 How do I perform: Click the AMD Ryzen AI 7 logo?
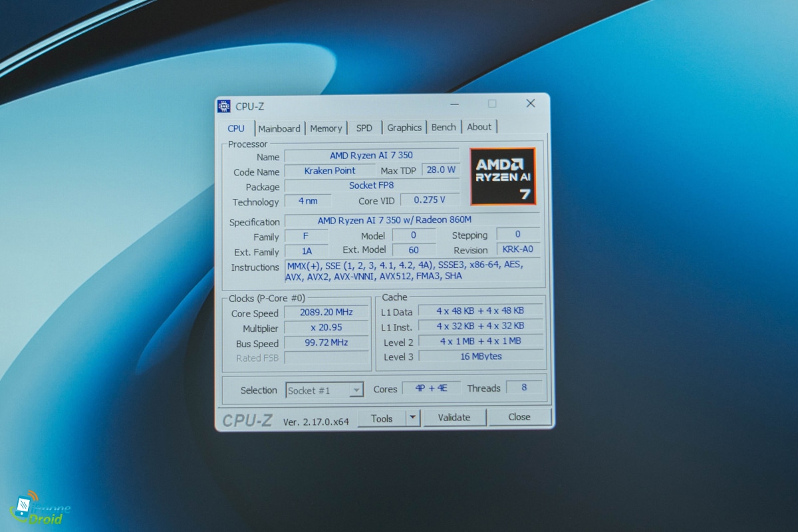[503, 176]
